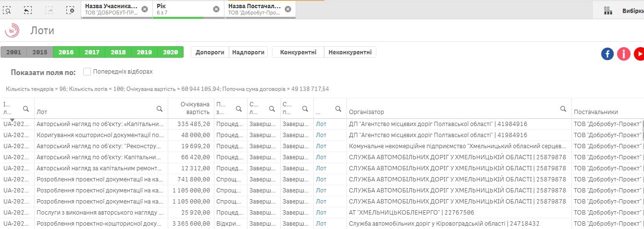Screen dimensions: 644x229
Task: Remove the Рік selection
Action: (x=216, y=9)
